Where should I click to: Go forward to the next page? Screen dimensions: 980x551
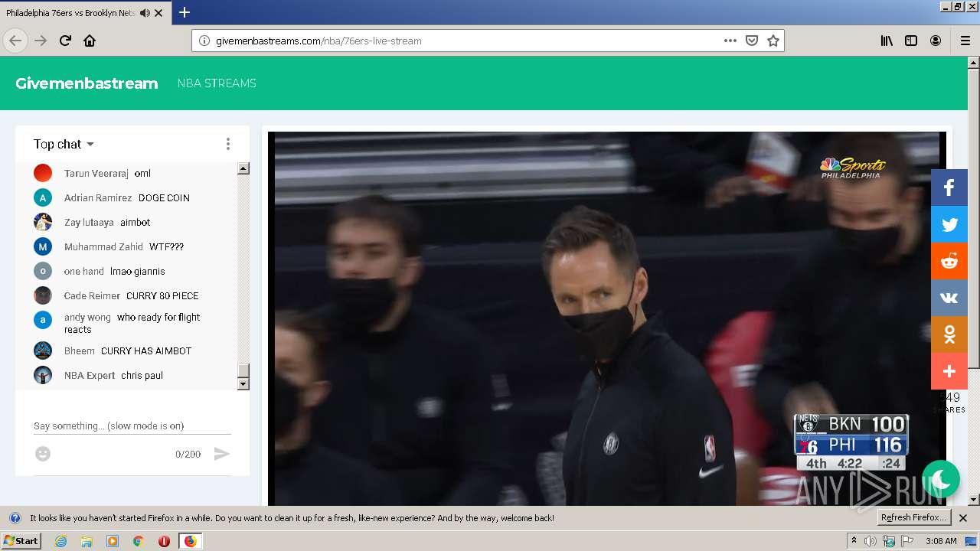(41, 41)
